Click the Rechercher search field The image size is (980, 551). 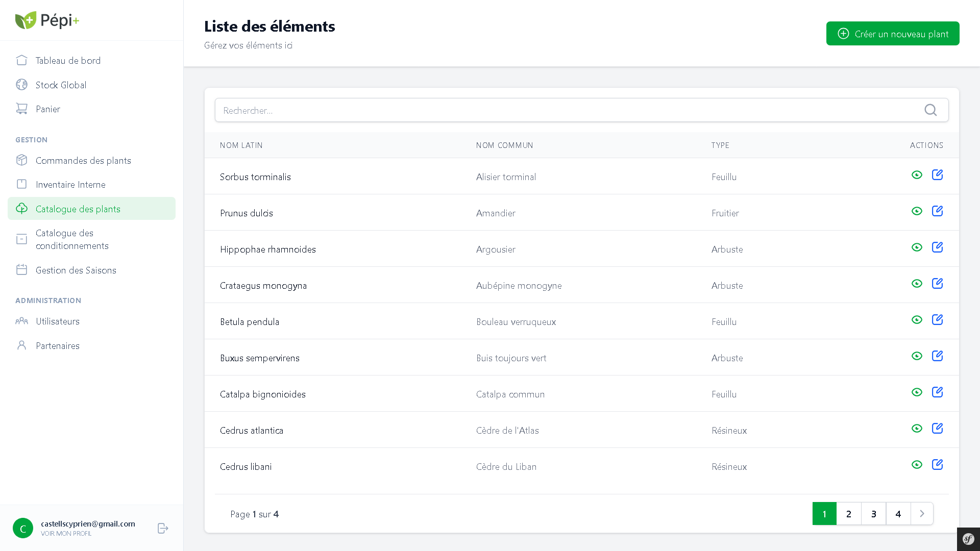[510, 110]
